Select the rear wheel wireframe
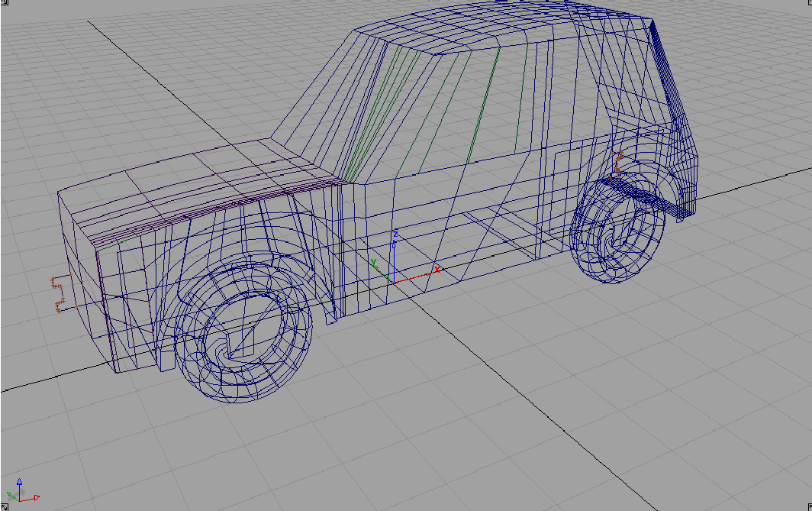The width and height of the screenshot is (812, 511). [617, 229]
